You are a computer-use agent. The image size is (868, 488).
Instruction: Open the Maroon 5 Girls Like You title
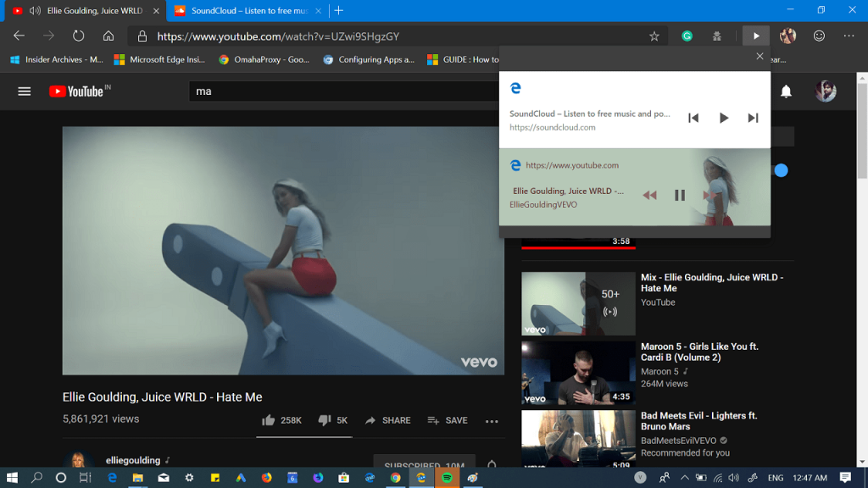(x=699, y=352)
